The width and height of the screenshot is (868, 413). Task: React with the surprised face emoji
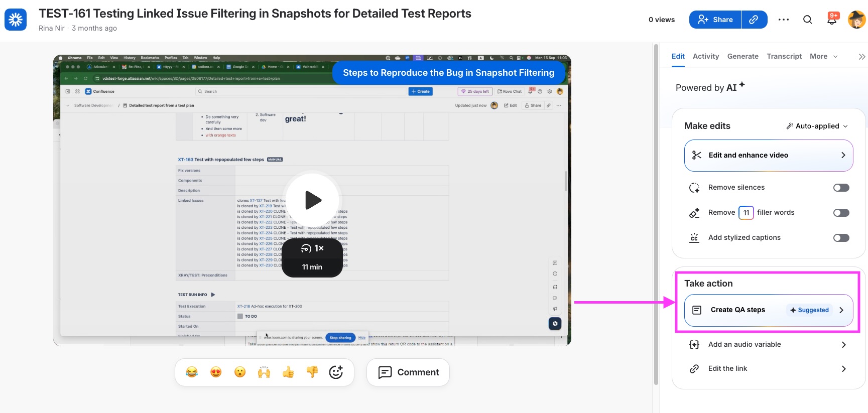[x=240, y=372]
